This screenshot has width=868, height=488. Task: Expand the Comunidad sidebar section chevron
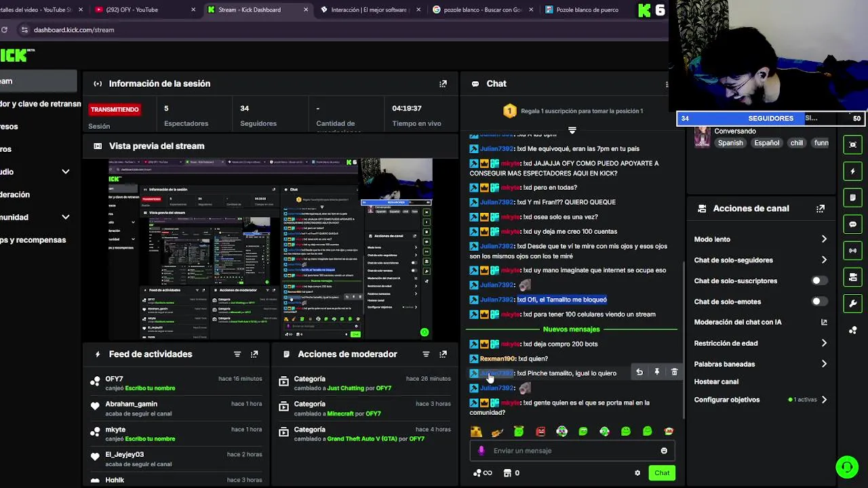tap(66, 217)
